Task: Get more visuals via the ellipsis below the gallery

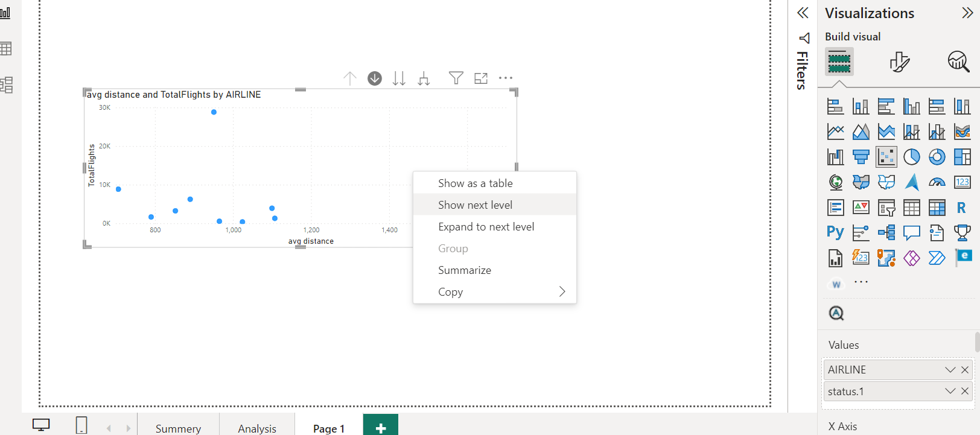Action: pyautogui.click(x=861, y=282)
